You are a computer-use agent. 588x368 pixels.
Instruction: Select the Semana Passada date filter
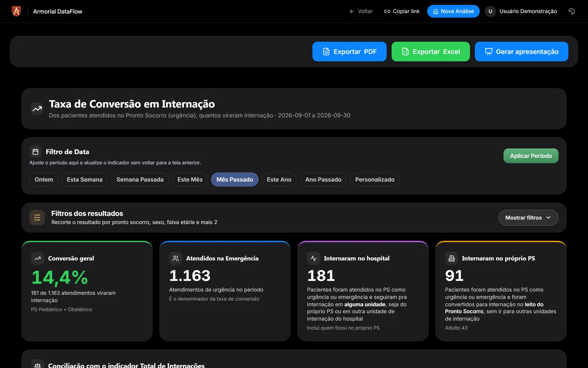(140, 180)
